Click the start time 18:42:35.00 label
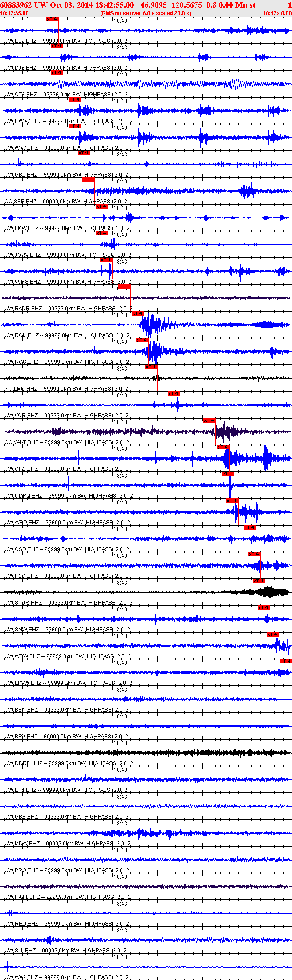The height and width of the screenshot is (980, 292). click(x=15, y=13)
